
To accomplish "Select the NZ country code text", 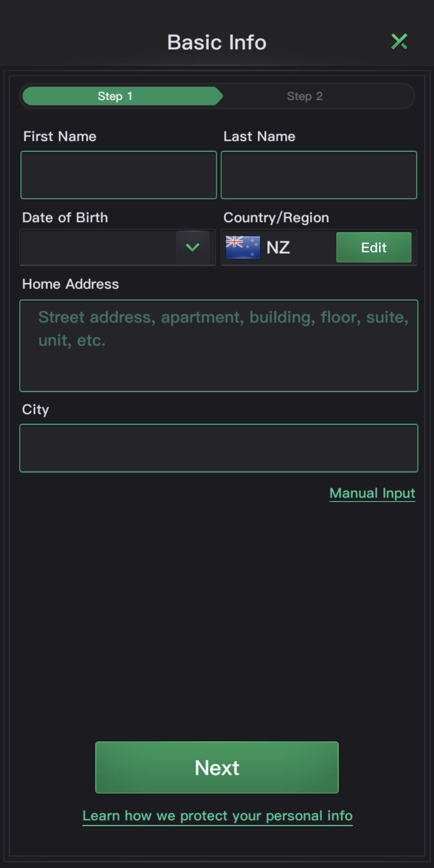I will 278,248.
